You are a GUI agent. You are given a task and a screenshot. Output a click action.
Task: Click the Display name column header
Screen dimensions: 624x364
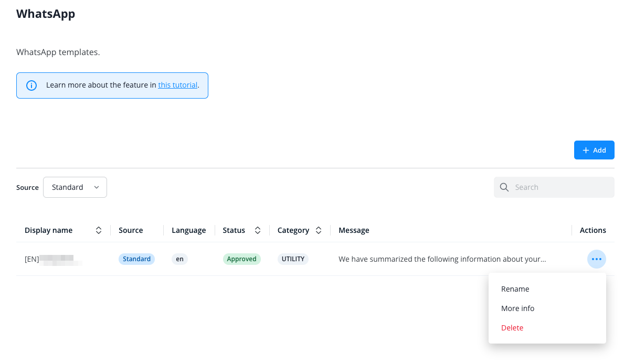click(49, 230)
